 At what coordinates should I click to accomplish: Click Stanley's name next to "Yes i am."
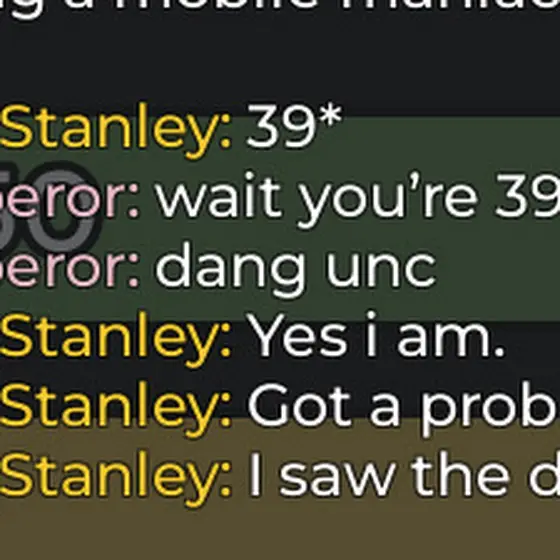point(115,338)
